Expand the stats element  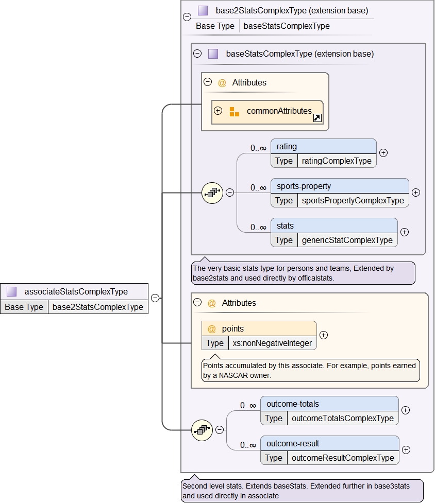(404, 232)
